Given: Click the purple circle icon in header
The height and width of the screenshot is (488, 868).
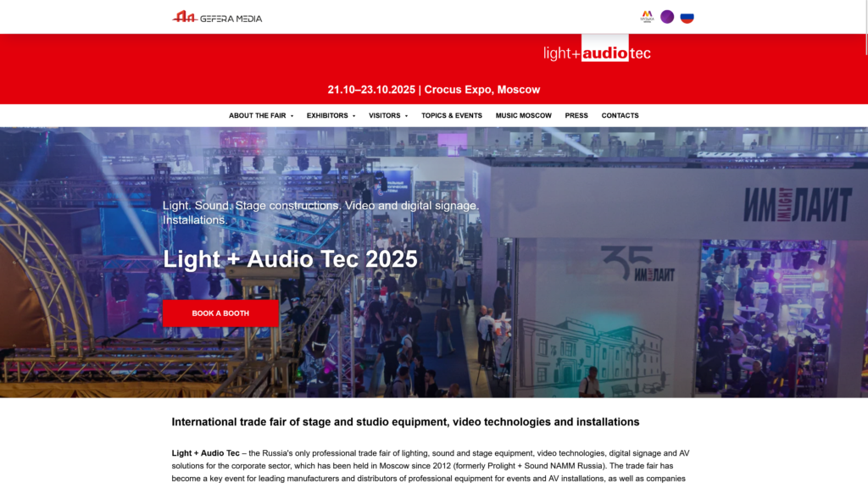Looking at the screenshot, I should [667, 17].
